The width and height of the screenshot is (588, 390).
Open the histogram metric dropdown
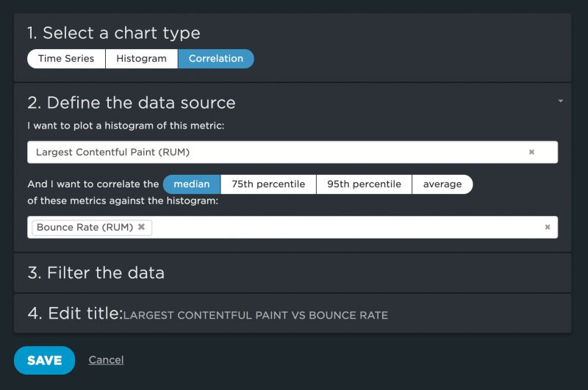[x=279, y=152]
